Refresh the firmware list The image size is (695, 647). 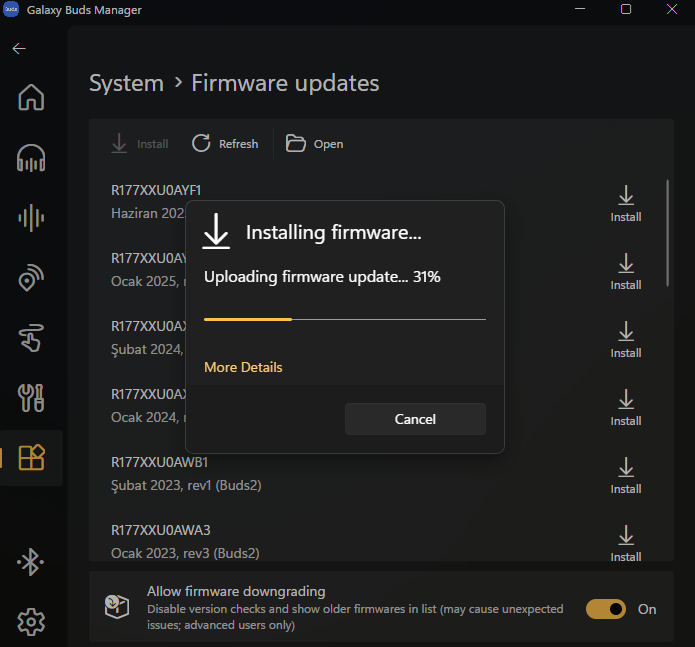(x=225, y=144)
